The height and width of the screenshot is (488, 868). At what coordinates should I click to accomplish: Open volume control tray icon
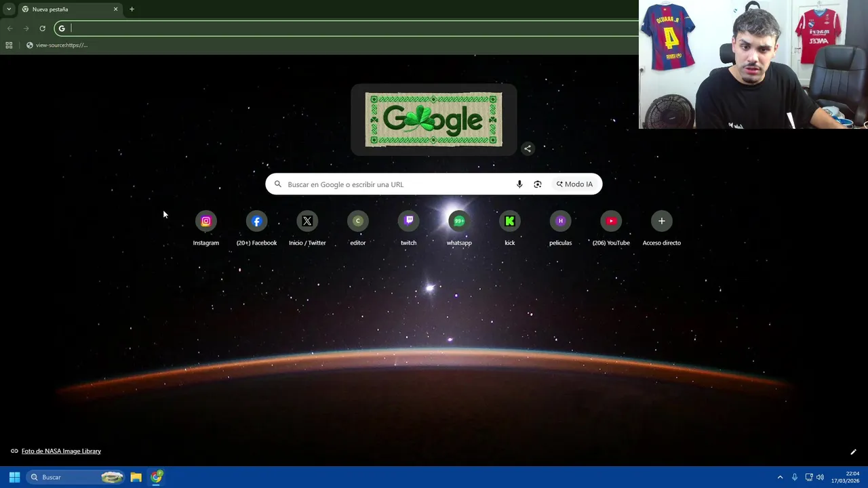(820, 477)
